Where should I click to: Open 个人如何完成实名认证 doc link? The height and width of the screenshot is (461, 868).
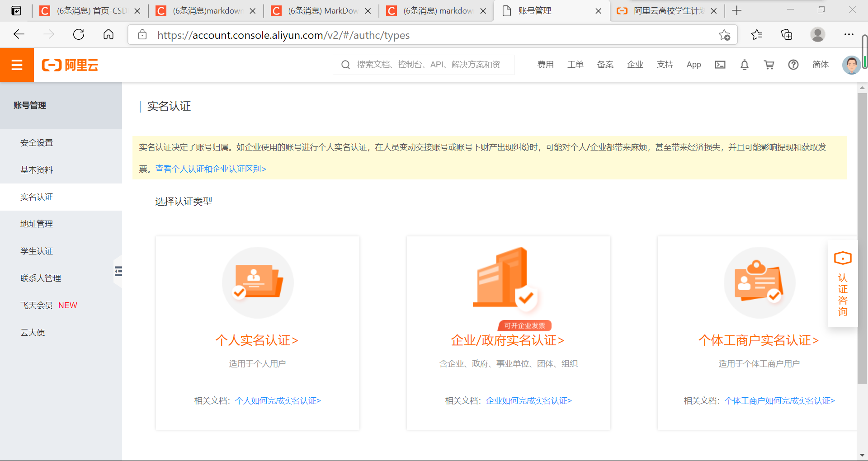point(278,401)
